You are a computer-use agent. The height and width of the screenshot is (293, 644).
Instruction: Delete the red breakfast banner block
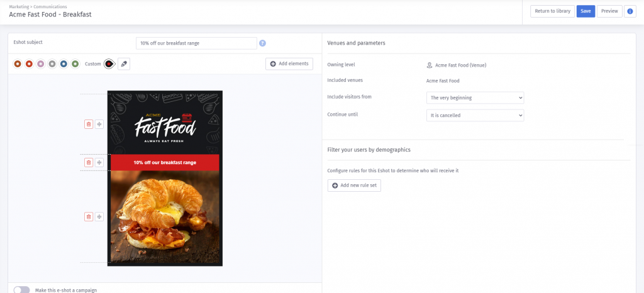tap(89, 162)
